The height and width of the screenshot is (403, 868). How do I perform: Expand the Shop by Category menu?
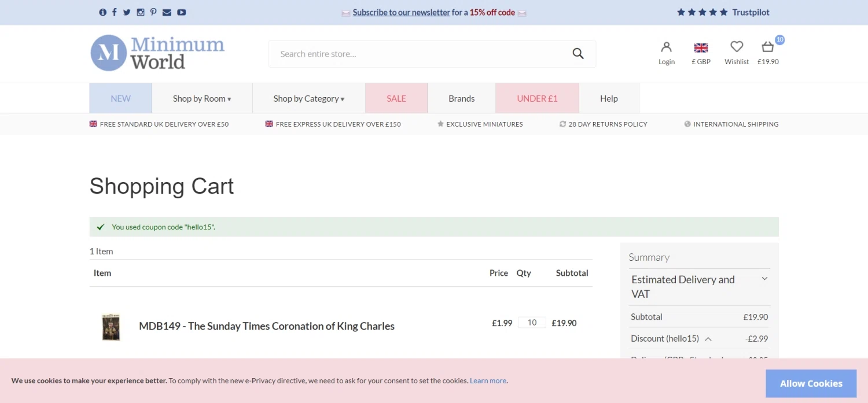coord(309,98)
